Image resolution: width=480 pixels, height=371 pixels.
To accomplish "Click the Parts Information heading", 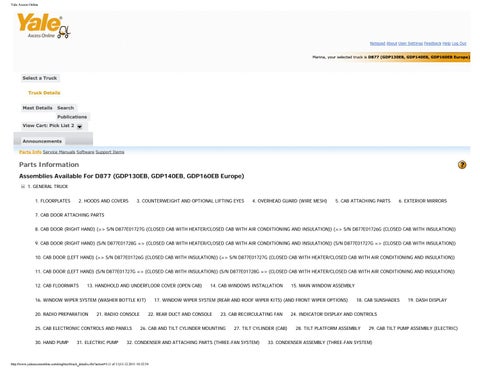I will point(49,165).
